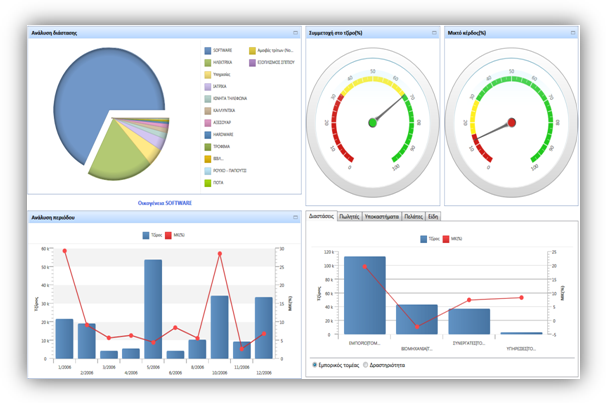Collapse the Ανάλυση διάστασης panel
Image resolution: width=606 pixels, height=403 pixels.
(295, 33)
